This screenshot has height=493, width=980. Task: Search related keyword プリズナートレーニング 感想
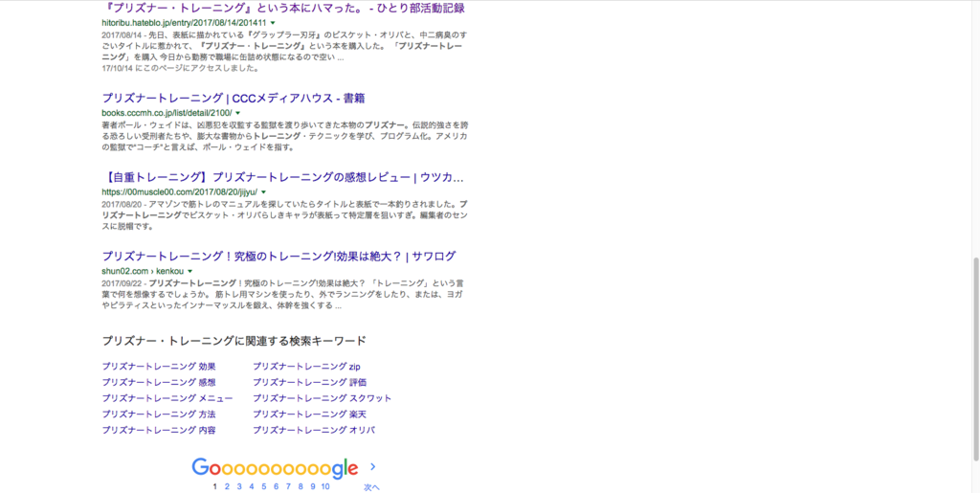159,382
